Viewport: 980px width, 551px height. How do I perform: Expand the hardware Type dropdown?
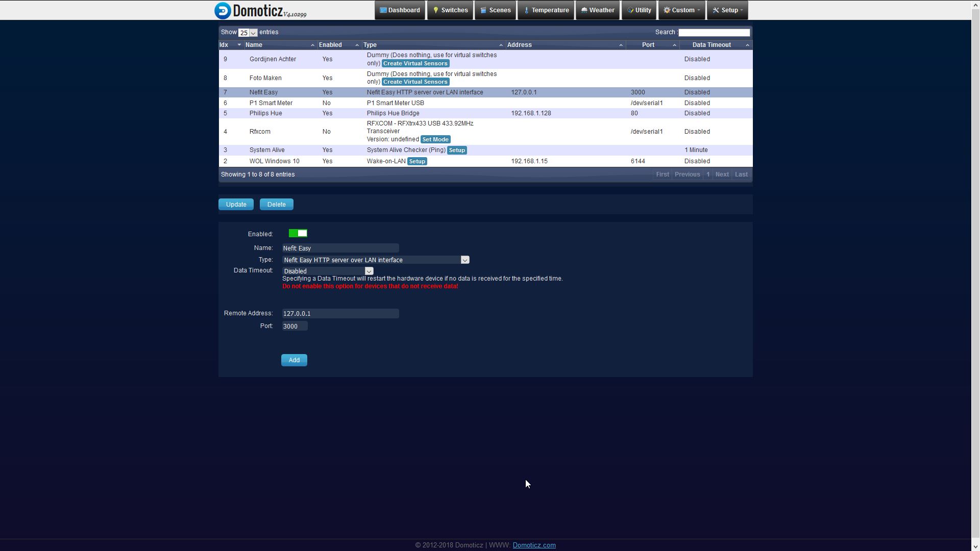tap(464, 260)
